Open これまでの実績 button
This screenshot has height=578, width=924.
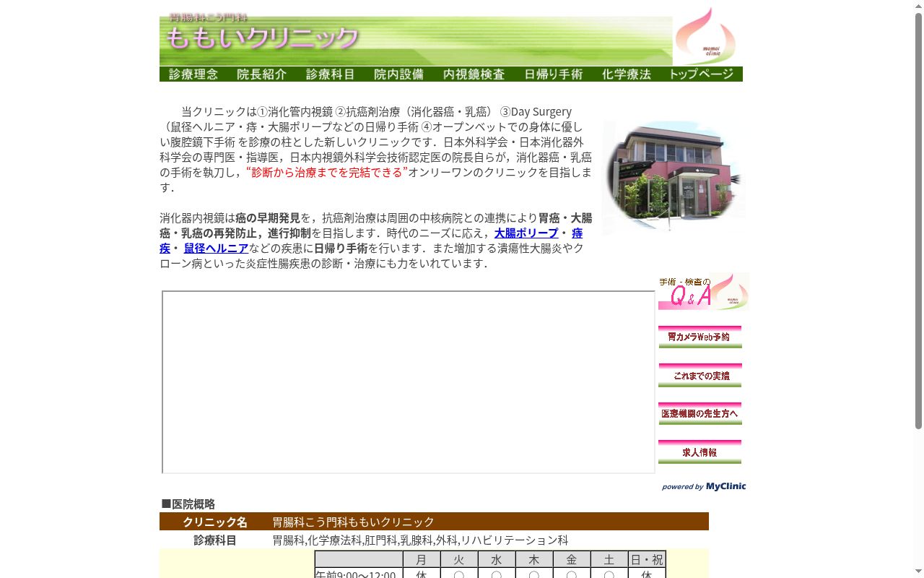700,376
